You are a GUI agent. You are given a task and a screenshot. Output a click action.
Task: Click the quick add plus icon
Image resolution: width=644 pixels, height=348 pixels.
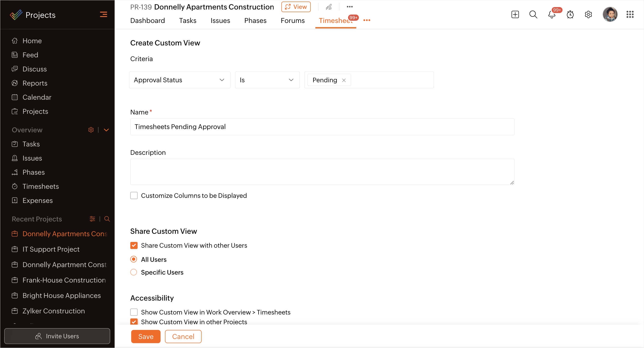(x=515, y=15)
